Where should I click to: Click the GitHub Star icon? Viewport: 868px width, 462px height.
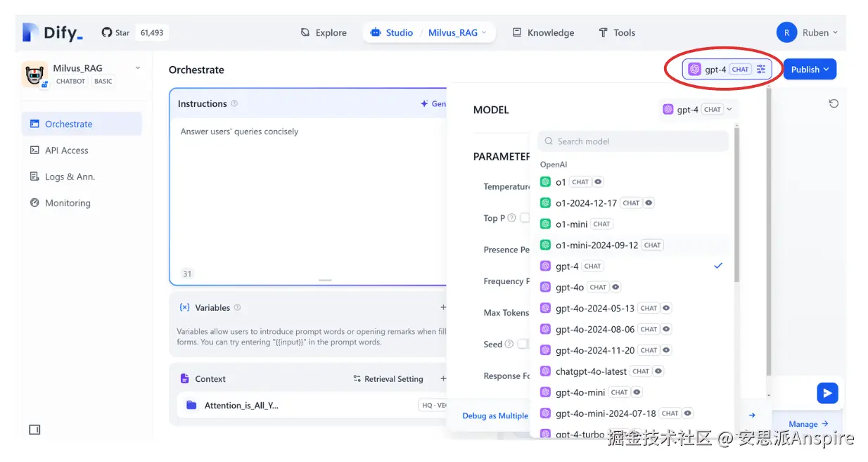pos(107,32)
